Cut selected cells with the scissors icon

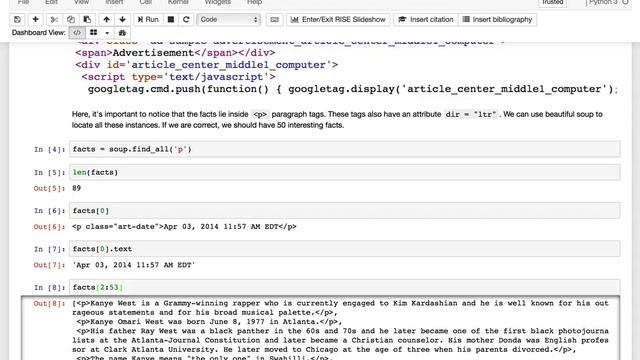(x=54, y=20)
